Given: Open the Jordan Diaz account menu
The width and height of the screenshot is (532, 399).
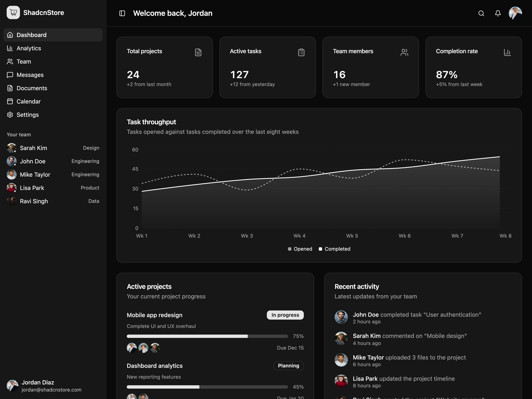Looking at the screenshot, I should [53, 386].
